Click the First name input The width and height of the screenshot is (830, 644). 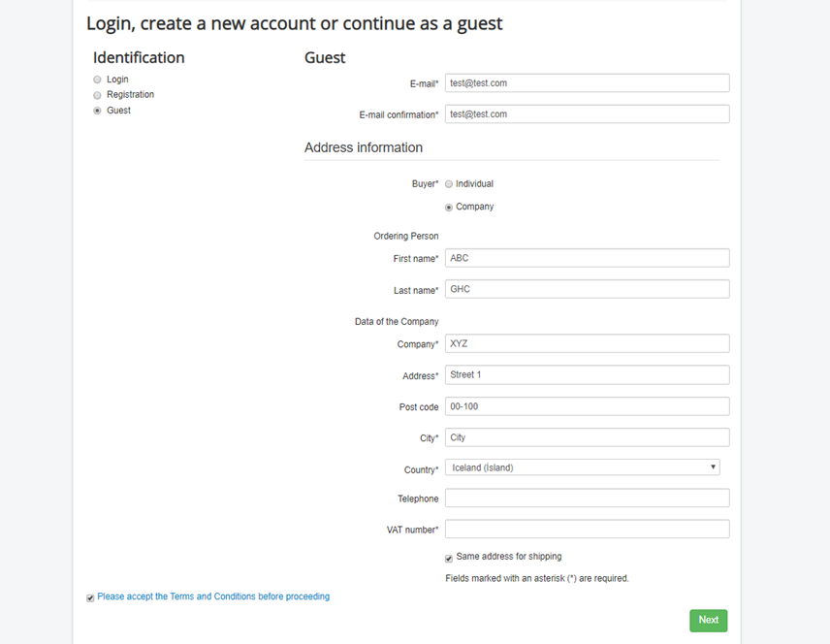(587, 258)
